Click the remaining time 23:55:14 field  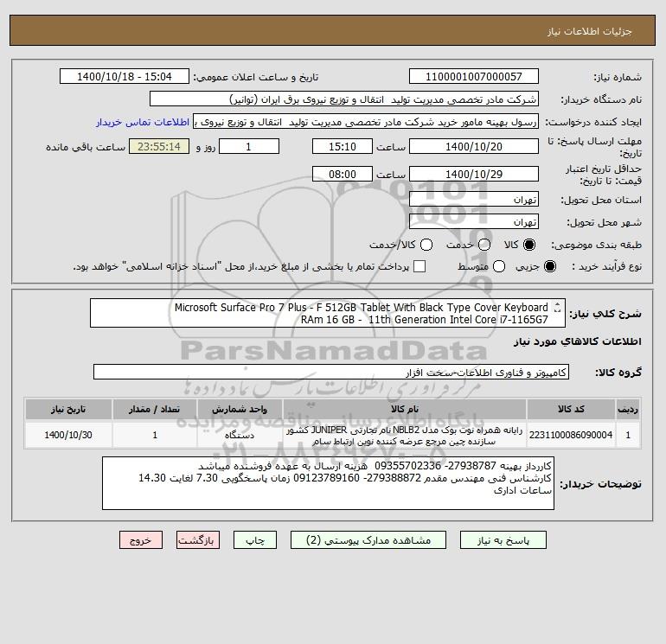pos(159,146)
